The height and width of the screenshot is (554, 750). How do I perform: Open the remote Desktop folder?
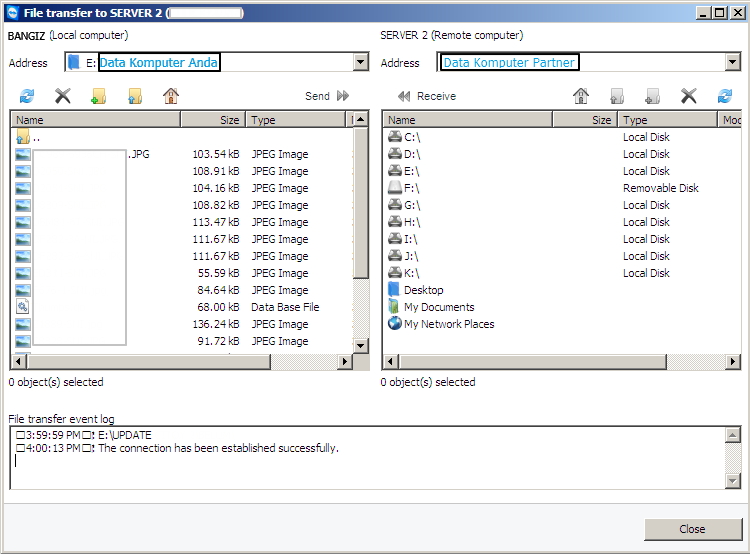point(416,290)
